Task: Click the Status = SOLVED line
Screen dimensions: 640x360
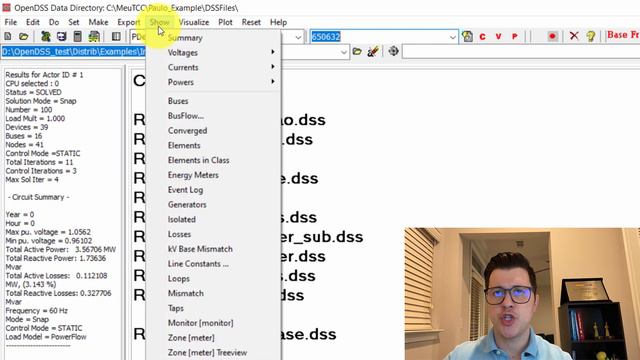Action: (33, 92)
